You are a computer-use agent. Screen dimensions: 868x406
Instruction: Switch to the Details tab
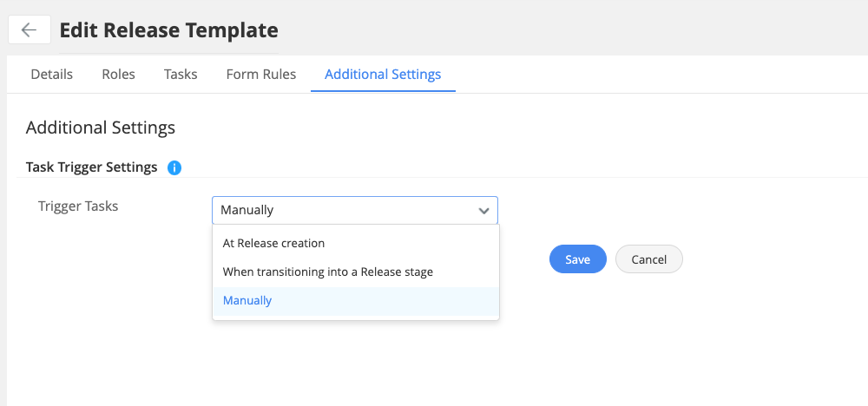52,75
